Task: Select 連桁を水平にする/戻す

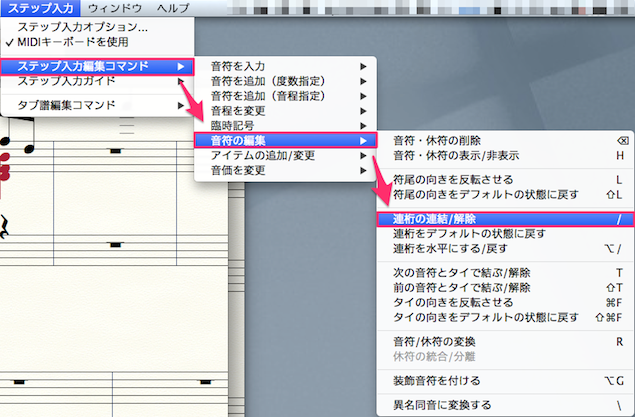Action: 505,249
